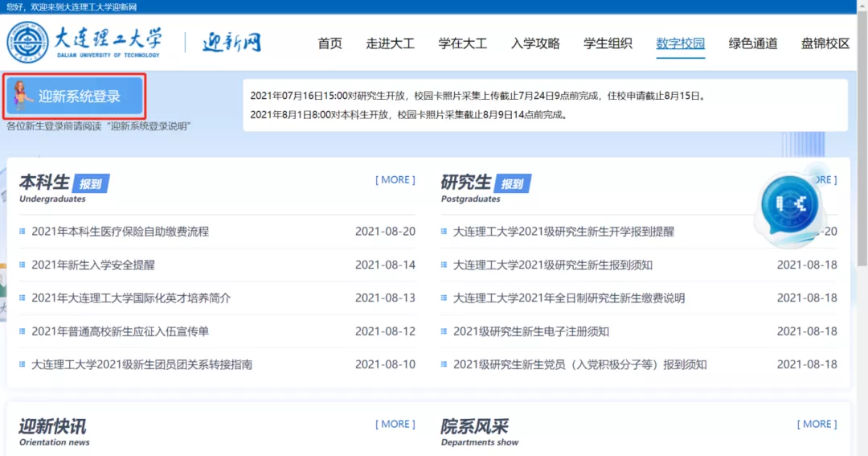868x456 pixels.
Task: Open the 绿色通道 menu item
Action: coord(753,43)
